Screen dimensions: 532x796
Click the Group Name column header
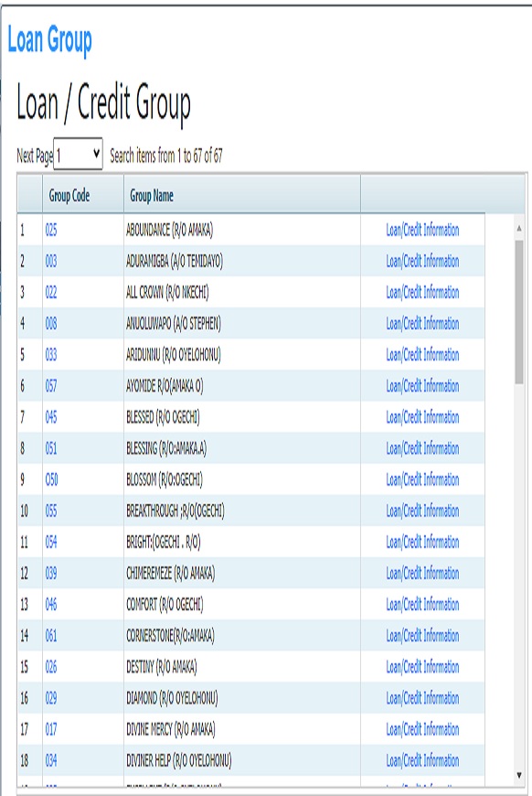(x=152, y=196)
